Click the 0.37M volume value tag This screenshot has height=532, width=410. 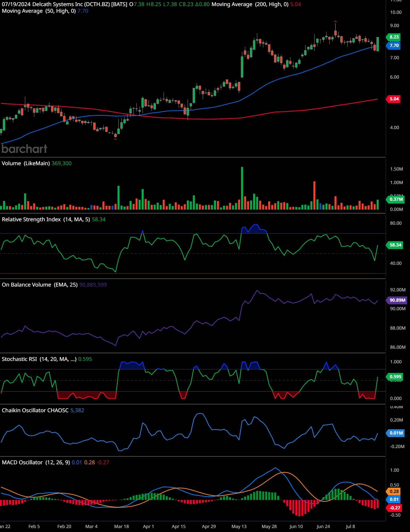(x=396, y=199)
